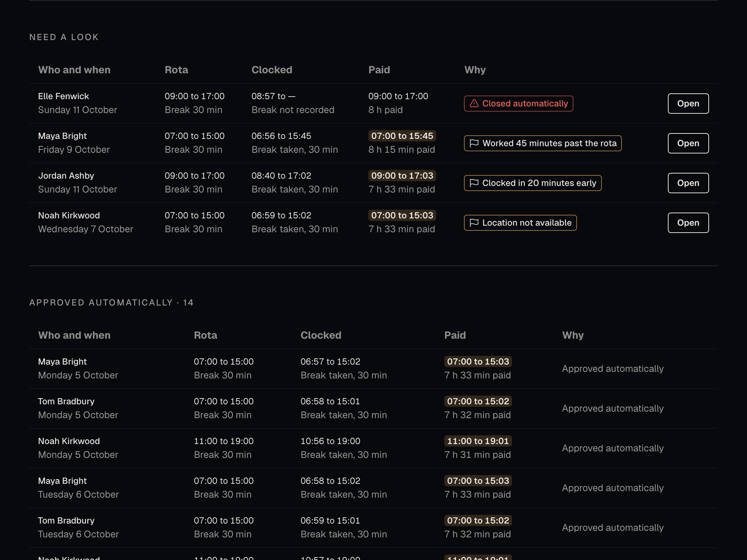Click rota time 11:00 to 19:00 on Monday 5 October

[224, 441]
